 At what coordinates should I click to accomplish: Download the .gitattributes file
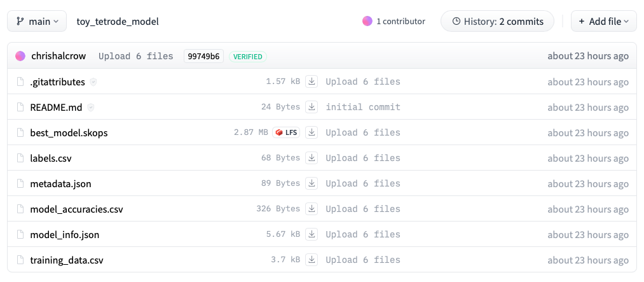click(312, 81)
